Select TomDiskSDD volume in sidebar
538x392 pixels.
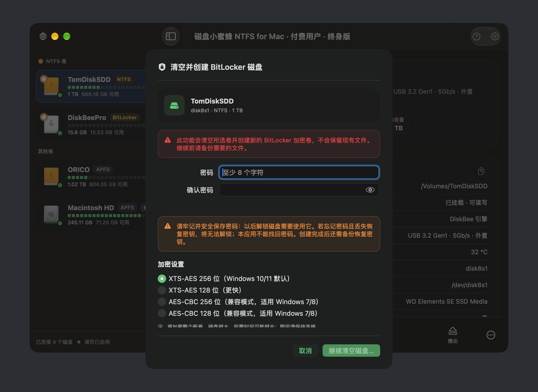pyautogui.click(x=91, y=86)
